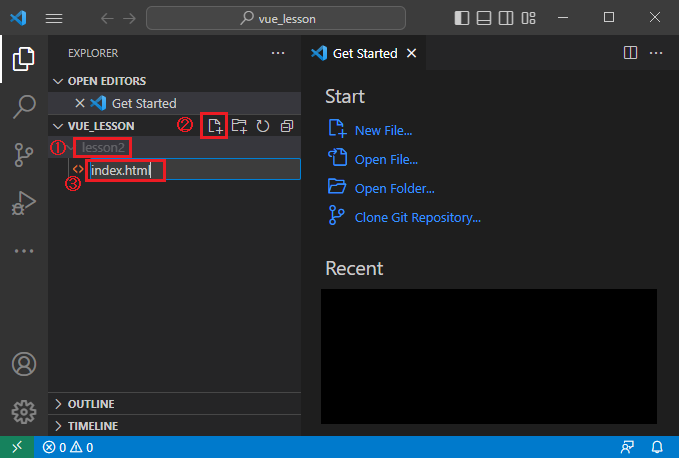The image size is (679, 458).
Task: Go forward with the right arrow
Action: point(129,18)
